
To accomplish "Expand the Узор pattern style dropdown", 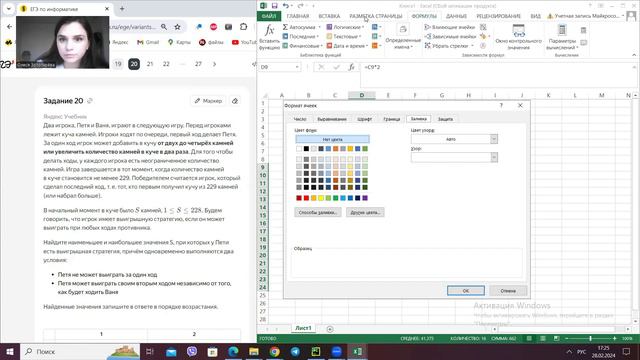I will (494, 158).
